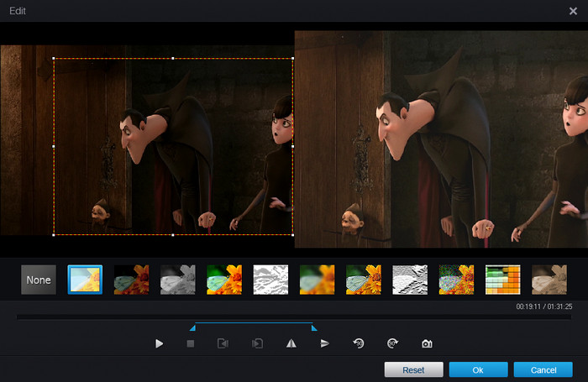The height and width of the screenshot is (382, 588).
Task: Click the right blue trim marker
Action: [x=314, y=328]
